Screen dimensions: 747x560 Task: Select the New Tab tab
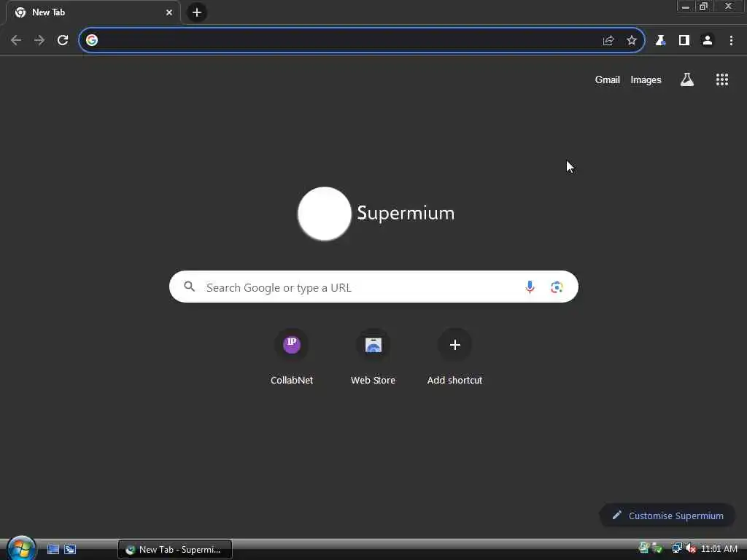[x=93, y=12]
